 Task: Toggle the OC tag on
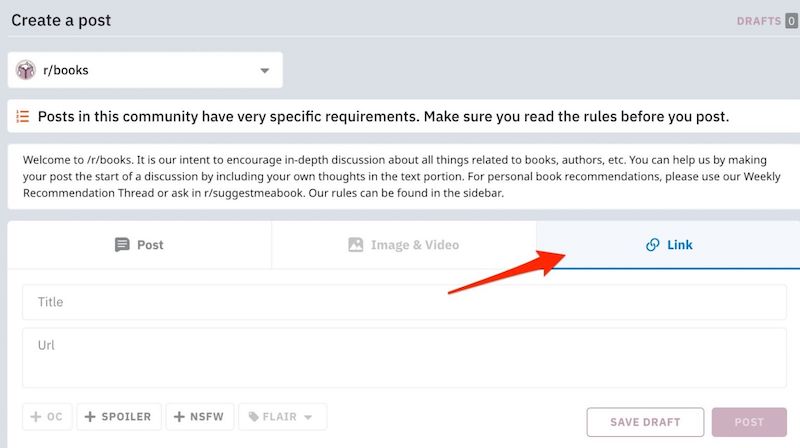coord(47,417)
